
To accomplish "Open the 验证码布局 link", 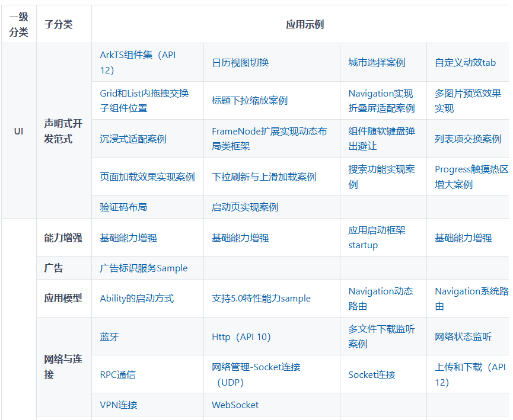I will (123, 207).
